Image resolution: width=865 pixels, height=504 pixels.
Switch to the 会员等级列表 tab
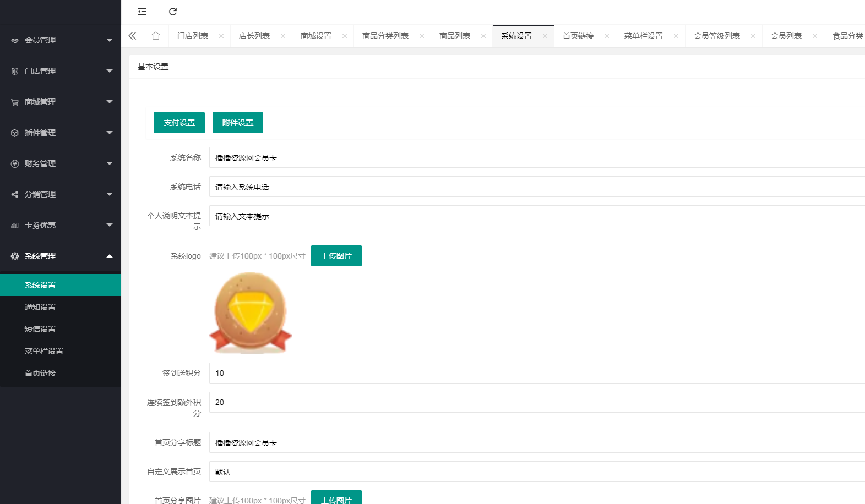(x=717, y=36)
